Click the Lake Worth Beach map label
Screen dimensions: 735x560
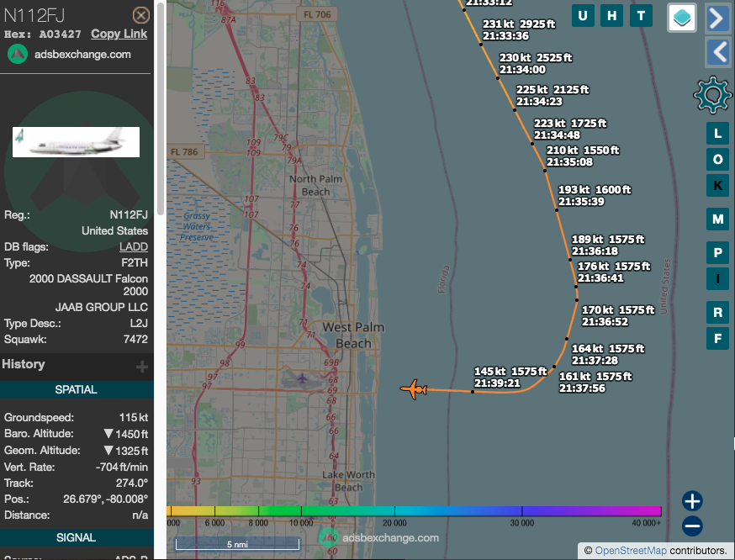pos(348,481)
